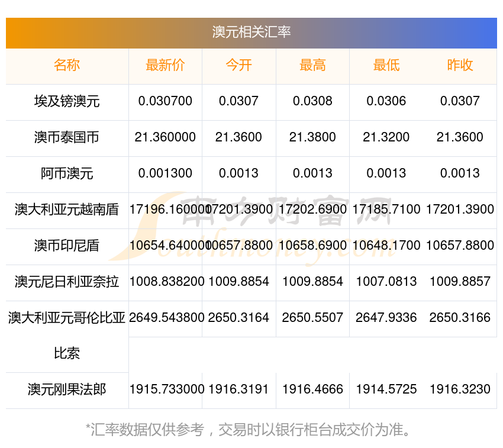This screenshot has height=448, width=503.
Task: Select the 最高 column header
Action: (x=312, y=65)
